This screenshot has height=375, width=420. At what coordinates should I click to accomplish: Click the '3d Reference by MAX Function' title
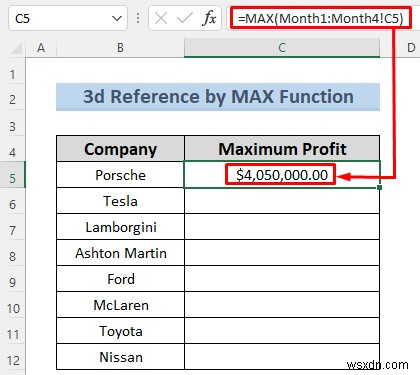coord(218,97)
